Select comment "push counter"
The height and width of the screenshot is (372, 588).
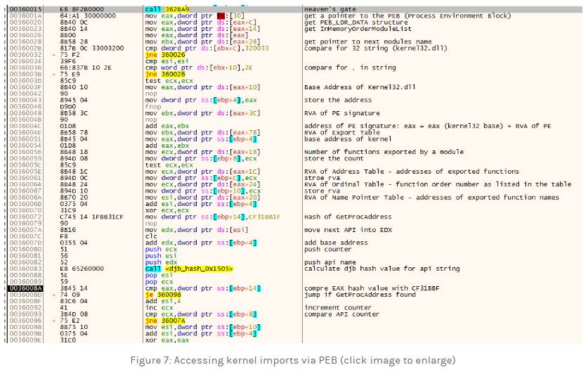[328, 249]
